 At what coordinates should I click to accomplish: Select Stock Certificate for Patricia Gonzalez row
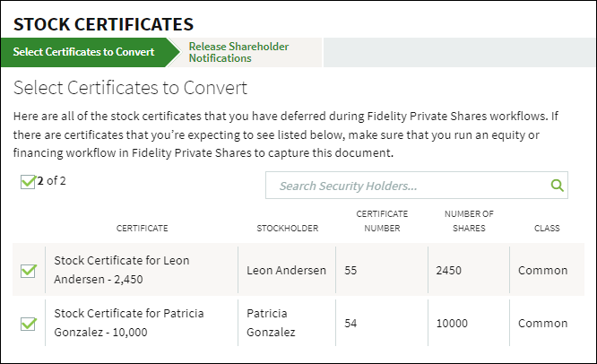[129, 323]
